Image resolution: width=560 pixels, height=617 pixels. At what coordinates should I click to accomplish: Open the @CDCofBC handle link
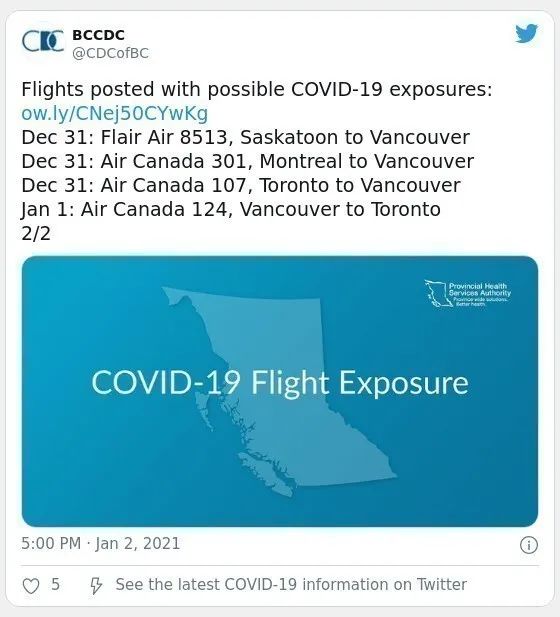pyautogui.click(x=111, y=53)
